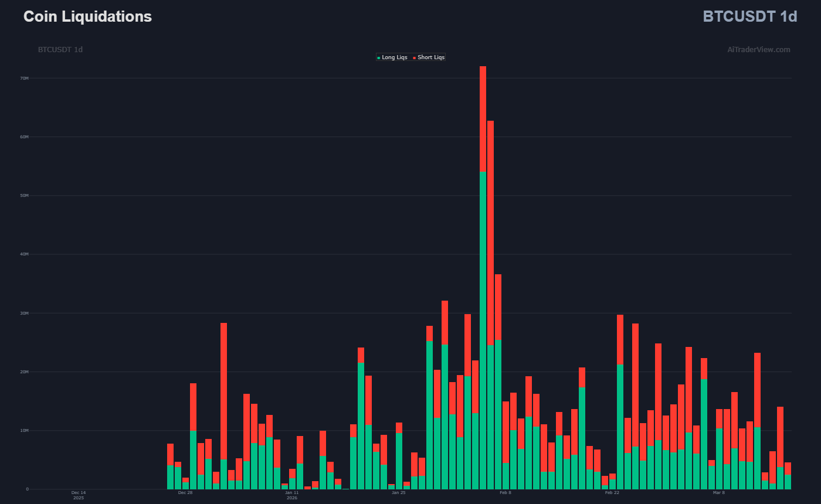
Task: Click the 30M y-axis tick label
Action: [x=25, y=313]
